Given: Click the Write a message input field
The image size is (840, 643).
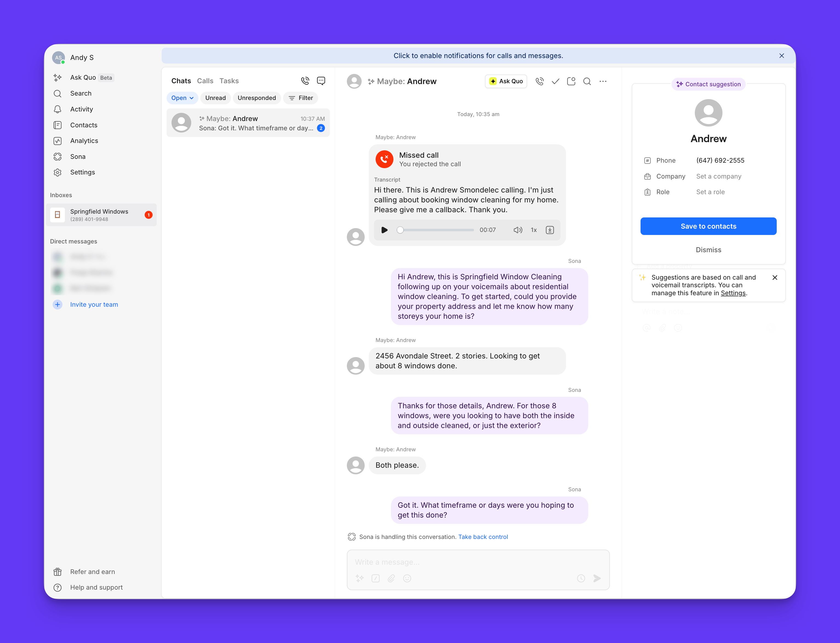Looking at the screenshot, I should coord(478,562).
